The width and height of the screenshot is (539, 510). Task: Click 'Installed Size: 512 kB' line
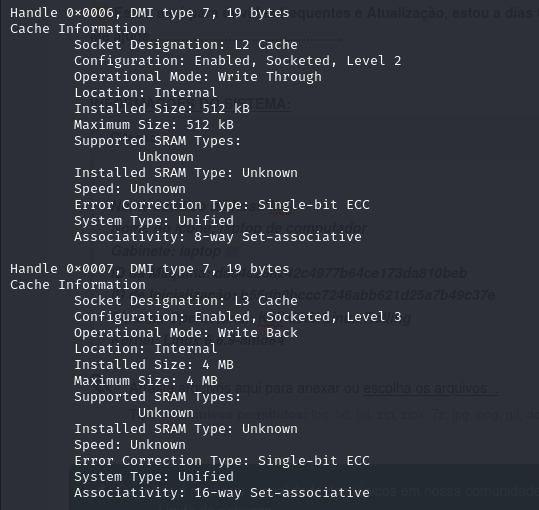(x=162, y=109)
